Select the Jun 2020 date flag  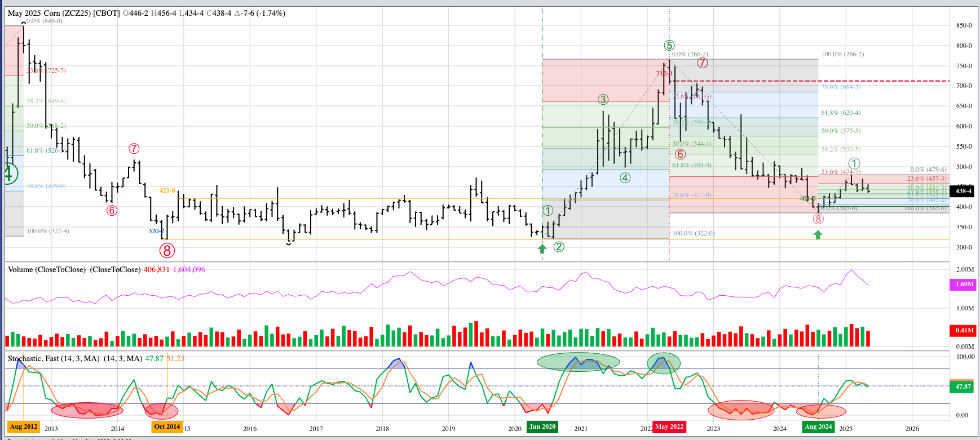[542, 426]
